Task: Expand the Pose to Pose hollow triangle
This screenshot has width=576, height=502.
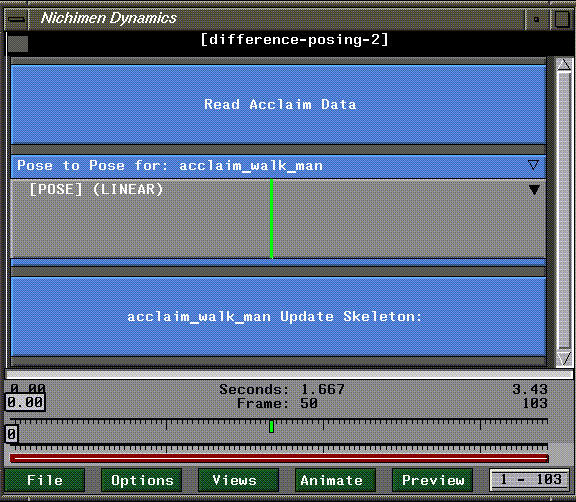Action: click(533, 165)
